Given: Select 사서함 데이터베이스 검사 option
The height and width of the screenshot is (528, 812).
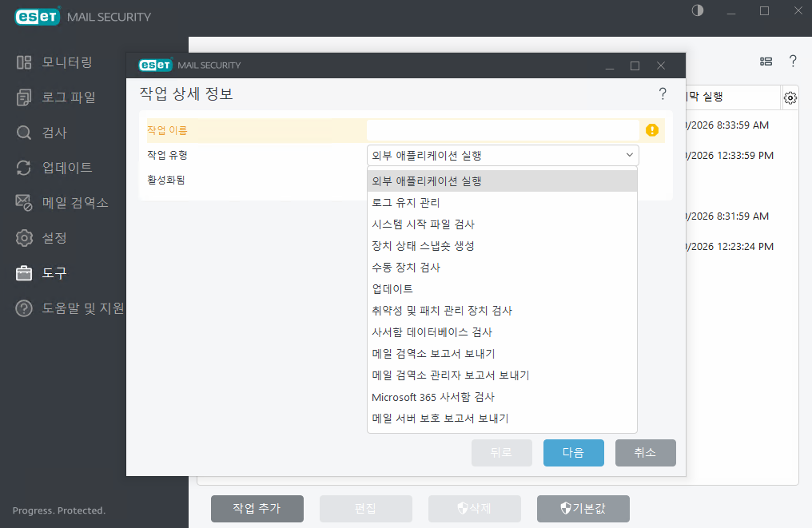Looking at the screenshot, I should 502,332.
